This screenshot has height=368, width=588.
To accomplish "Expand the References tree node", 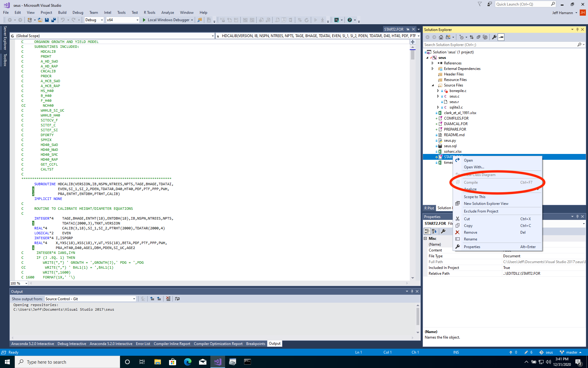I will pos(432,63).
